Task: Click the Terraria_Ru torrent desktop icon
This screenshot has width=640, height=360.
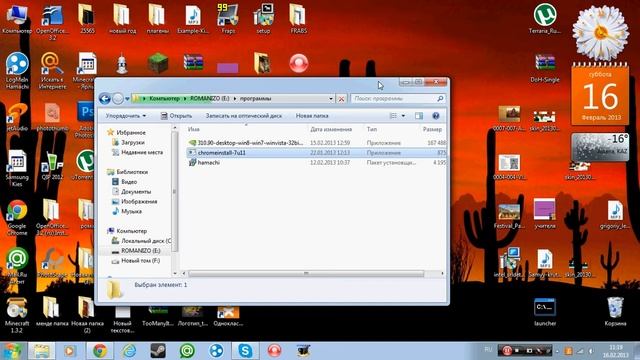Action: click(x=545, y=19)
